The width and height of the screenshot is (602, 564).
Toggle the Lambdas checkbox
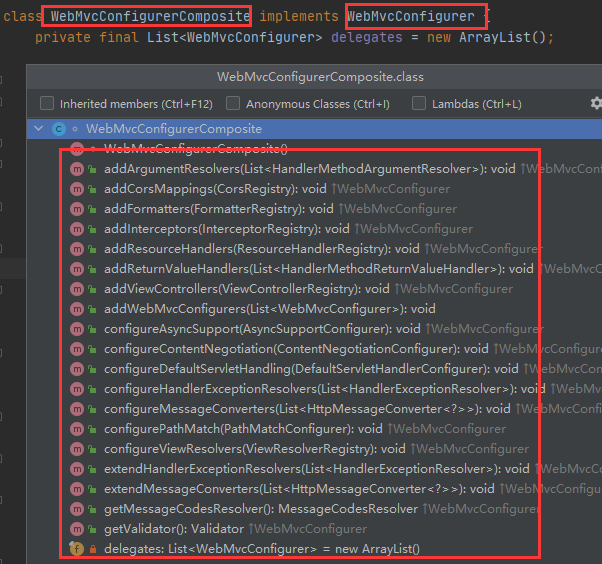click(x=418, y=104)
